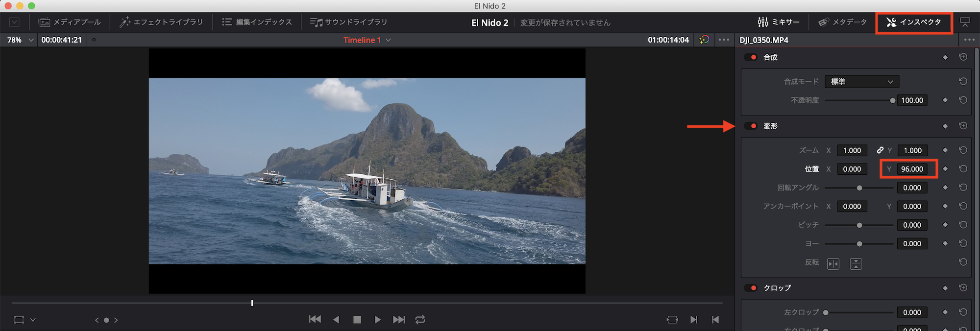Image resolution: width=980 pixels, height=331 pixels.
Task: Open the Mixer (ミキサー) panel
Action: (x=778, y=22)
